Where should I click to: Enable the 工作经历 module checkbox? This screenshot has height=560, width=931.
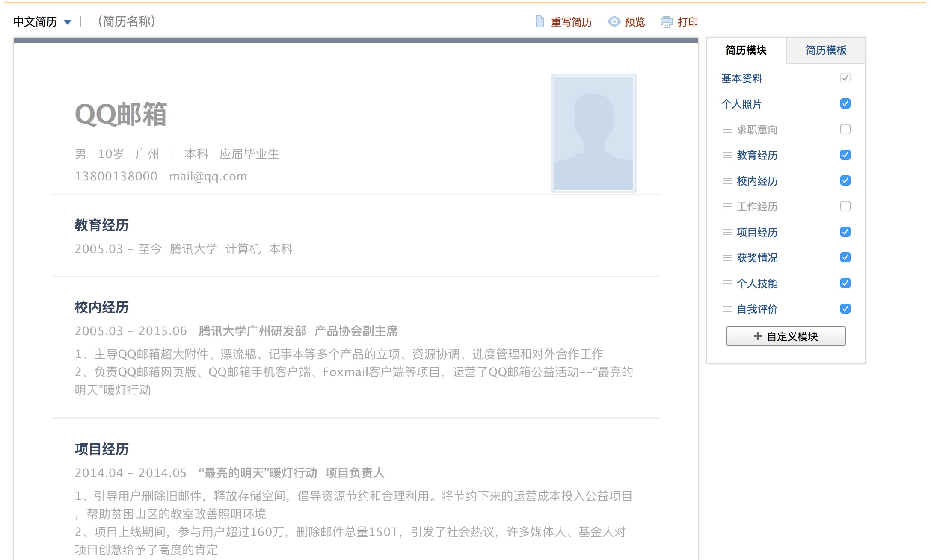845,206
